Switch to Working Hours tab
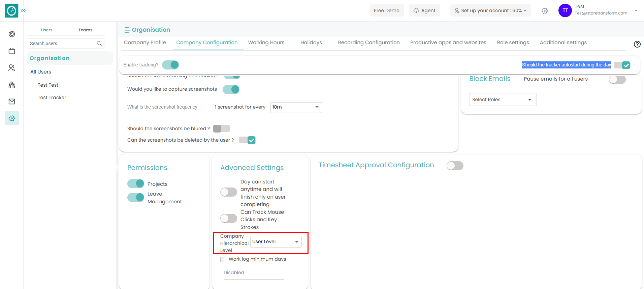Image resolution: width=644 pixels, height=289 pixels. [266, 42]
